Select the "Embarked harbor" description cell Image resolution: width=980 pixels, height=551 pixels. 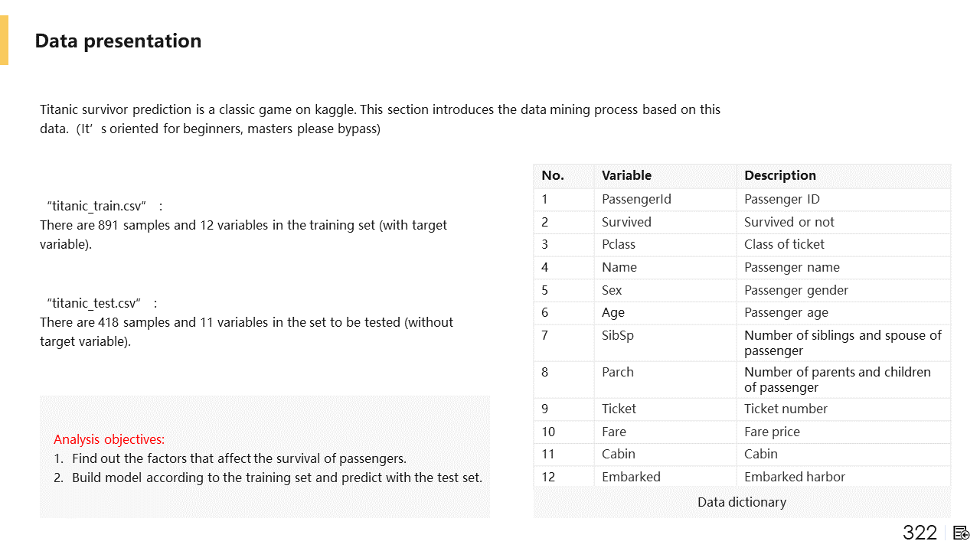click(794, 477)
